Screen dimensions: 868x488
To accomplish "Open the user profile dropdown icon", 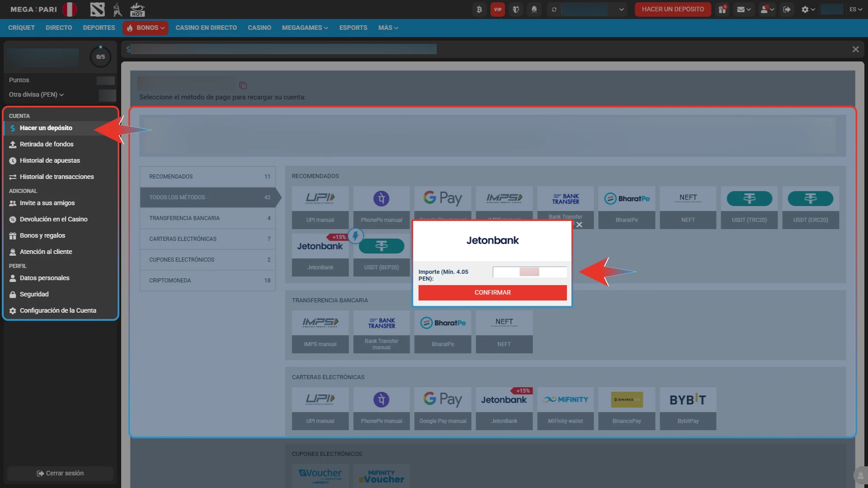I will 767,9.
